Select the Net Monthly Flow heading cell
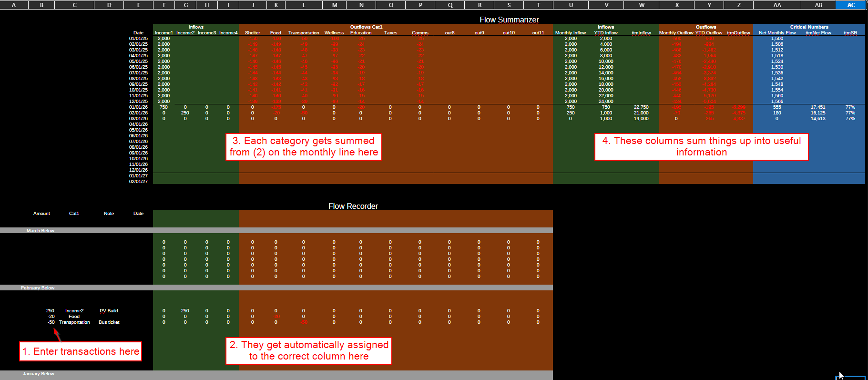The image size is (868, 380). click(777, 33)
